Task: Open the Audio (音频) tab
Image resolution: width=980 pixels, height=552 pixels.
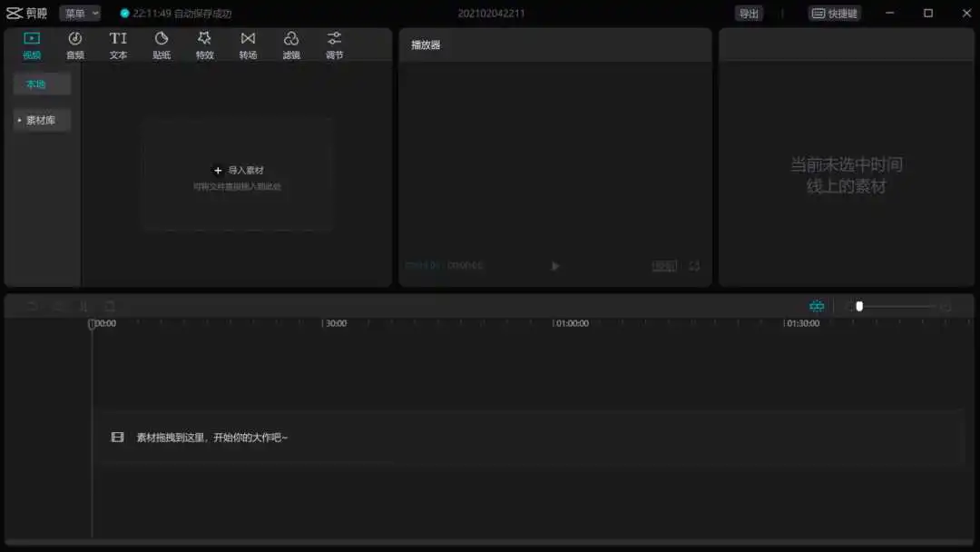Action: (x=75, y=44)
